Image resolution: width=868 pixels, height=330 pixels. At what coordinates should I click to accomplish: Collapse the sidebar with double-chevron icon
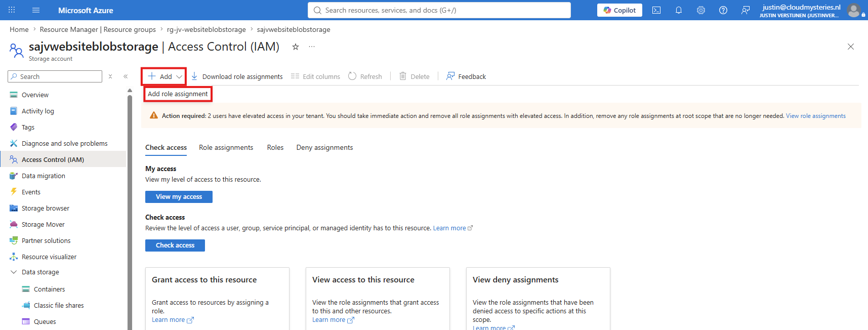(126, 76)
